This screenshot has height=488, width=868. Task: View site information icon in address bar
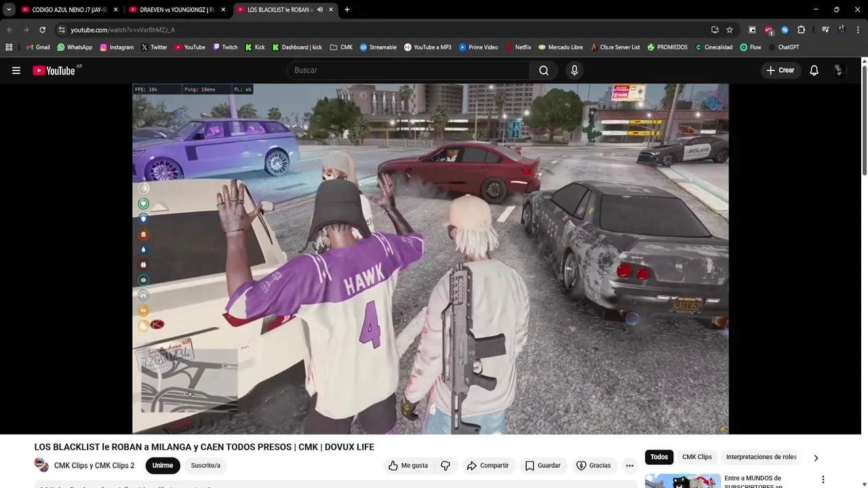click(62, 30)
